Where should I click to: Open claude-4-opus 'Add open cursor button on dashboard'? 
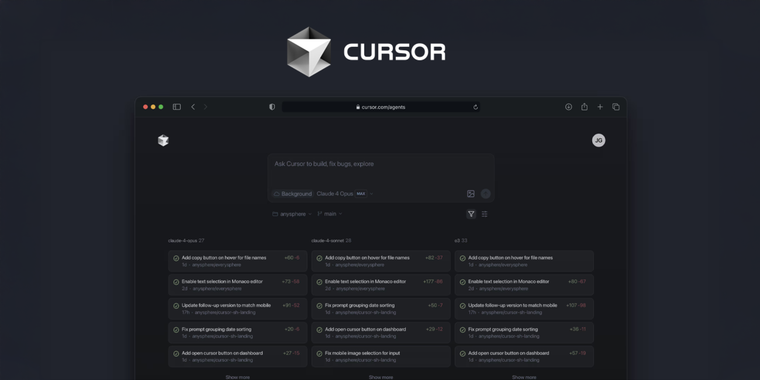pos(238,356)
